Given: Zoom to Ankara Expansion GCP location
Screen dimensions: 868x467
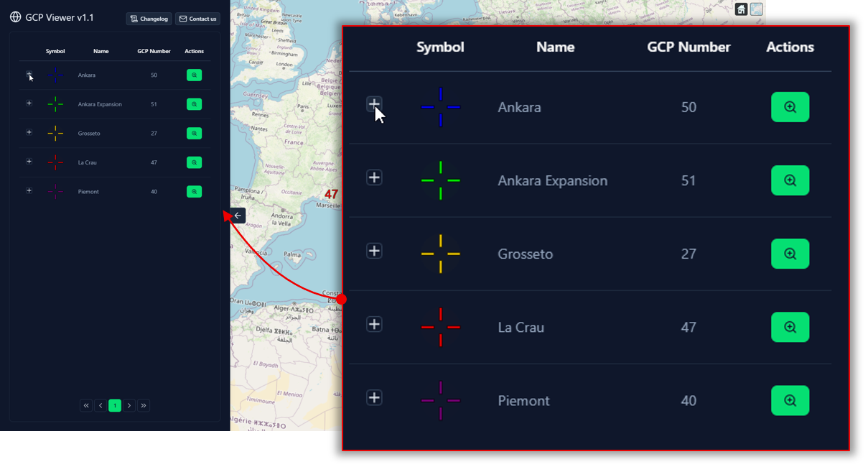Looking at the screenshot, I should coord(194,104).
